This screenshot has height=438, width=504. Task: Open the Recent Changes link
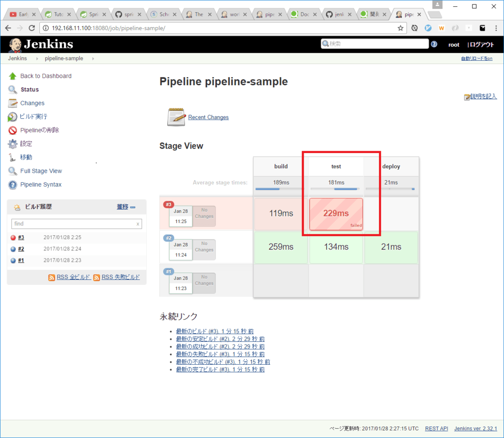click(x=208, y=117)
